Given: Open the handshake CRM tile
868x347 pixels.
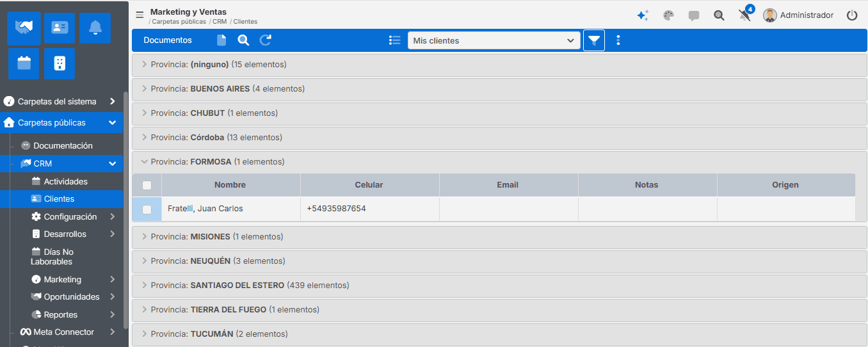Looking at the screenshot, I should pyautogui.click(x=24, y=28).
